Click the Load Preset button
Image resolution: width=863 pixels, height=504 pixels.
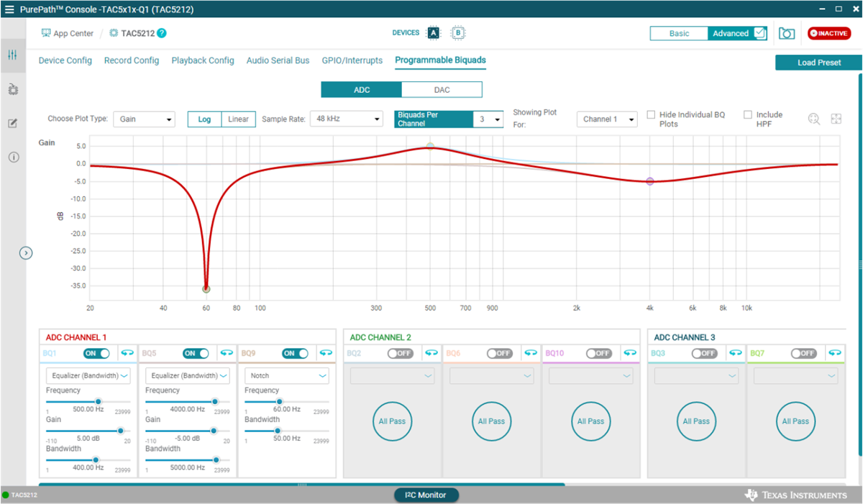[818, 63]
